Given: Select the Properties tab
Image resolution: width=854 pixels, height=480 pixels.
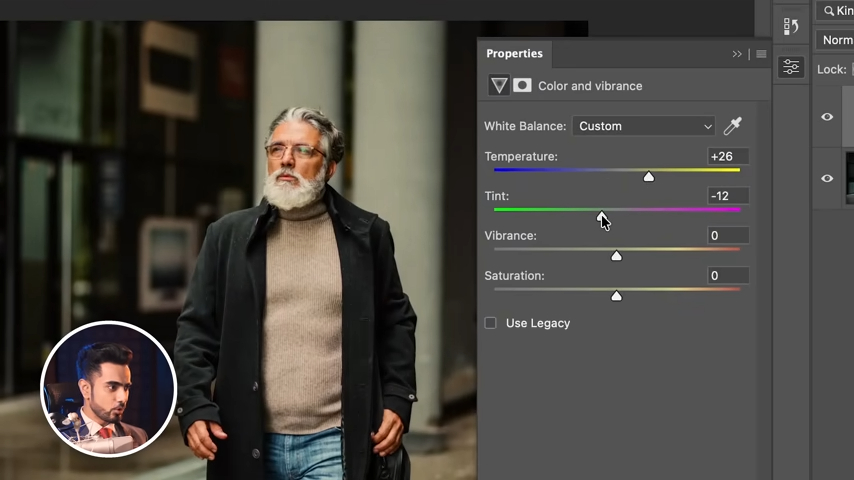Looking at the screenshot, I should (514, 54).
